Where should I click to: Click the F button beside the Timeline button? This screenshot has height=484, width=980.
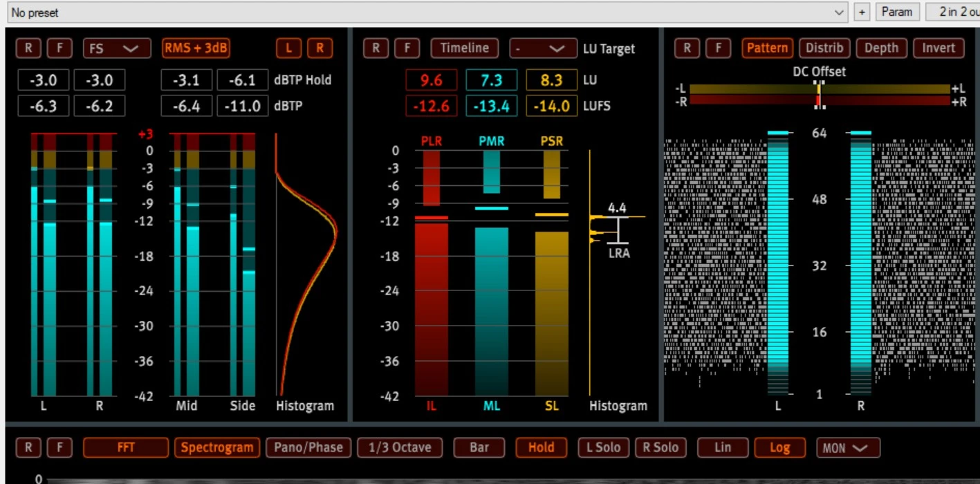tap(407, 48)
